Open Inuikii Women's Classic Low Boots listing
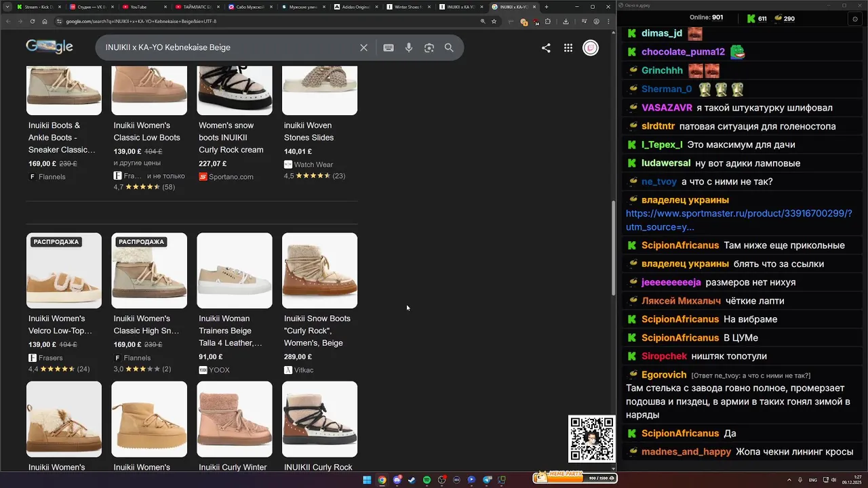Screen dimensions: 868x488 (147, 131)
